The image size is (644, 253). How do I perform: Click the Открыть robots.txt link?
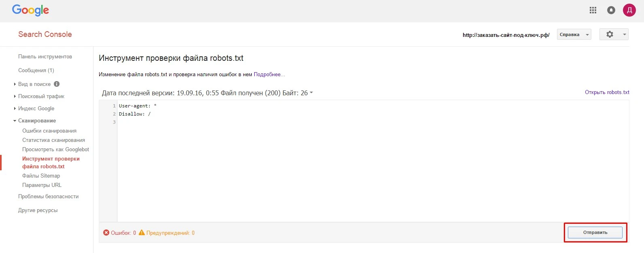pos(607,92)
